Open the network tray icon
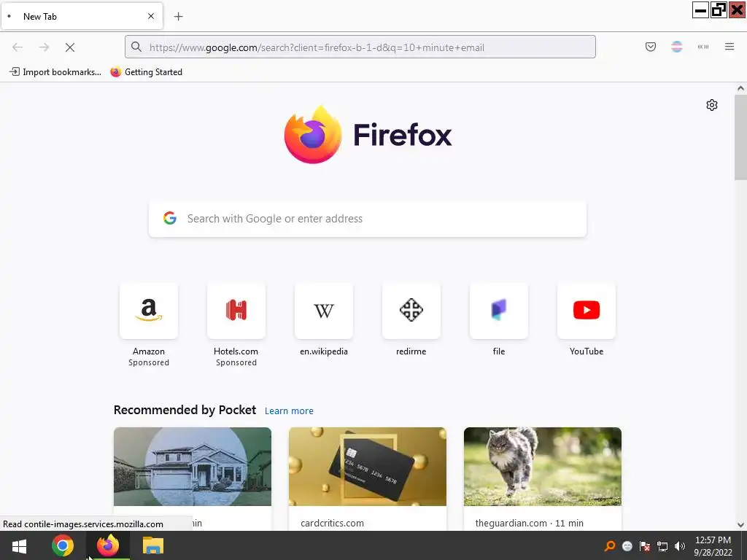The width and height of the screenshot is (747, 560). point(662,546)
